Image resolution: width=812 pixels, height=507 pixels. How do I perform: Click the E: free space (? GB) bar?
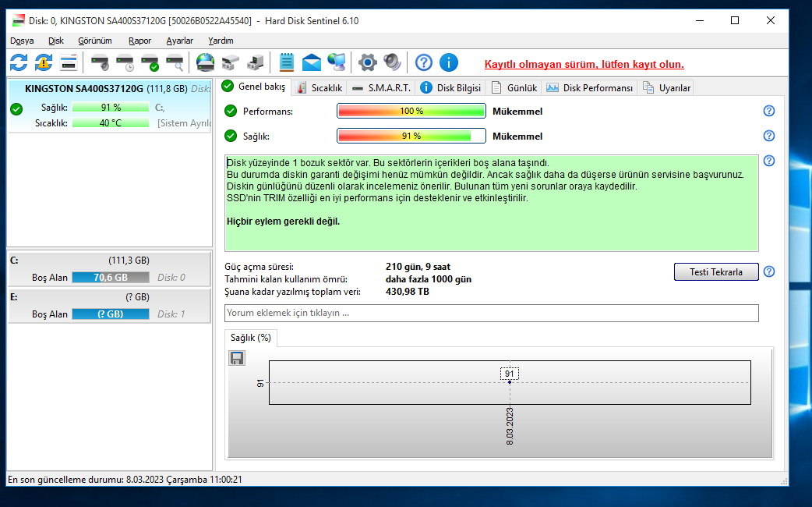click(111, 314)
